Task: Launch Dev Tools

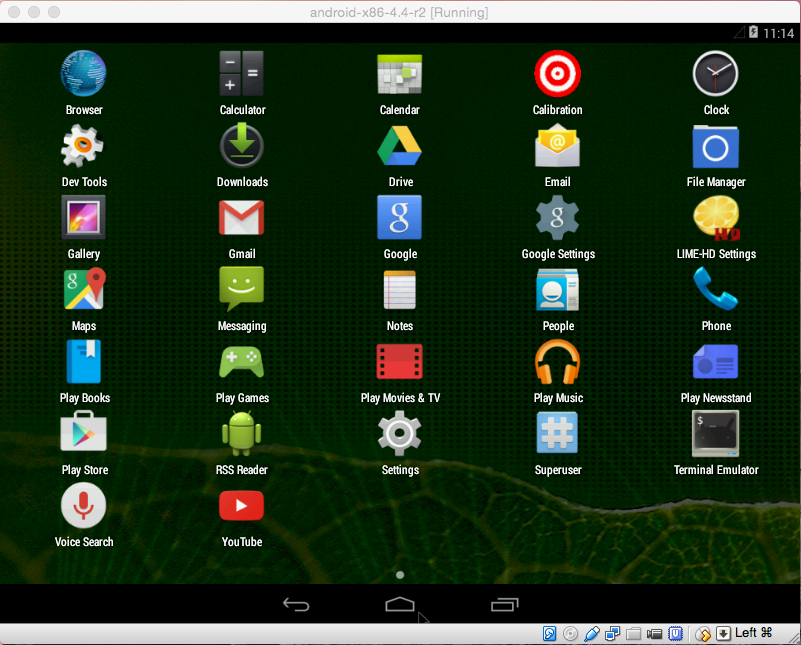Action: [82, 146]
